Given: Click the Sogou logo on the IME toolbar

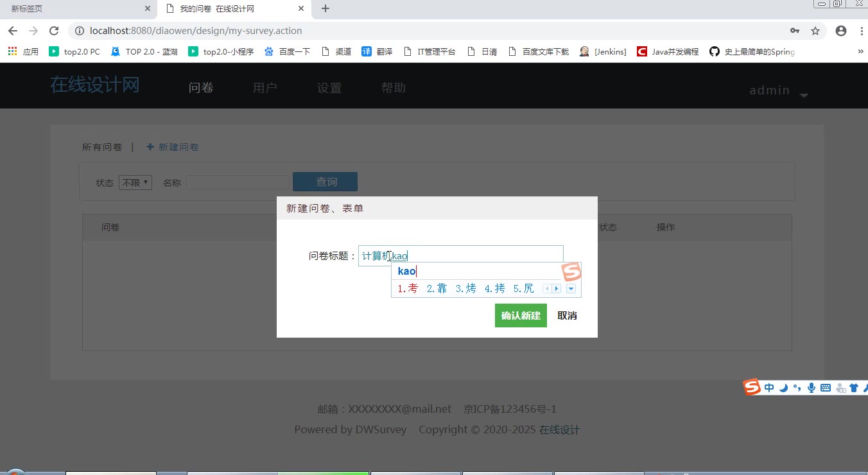Looking at the screenshot, I should point(752,387).
